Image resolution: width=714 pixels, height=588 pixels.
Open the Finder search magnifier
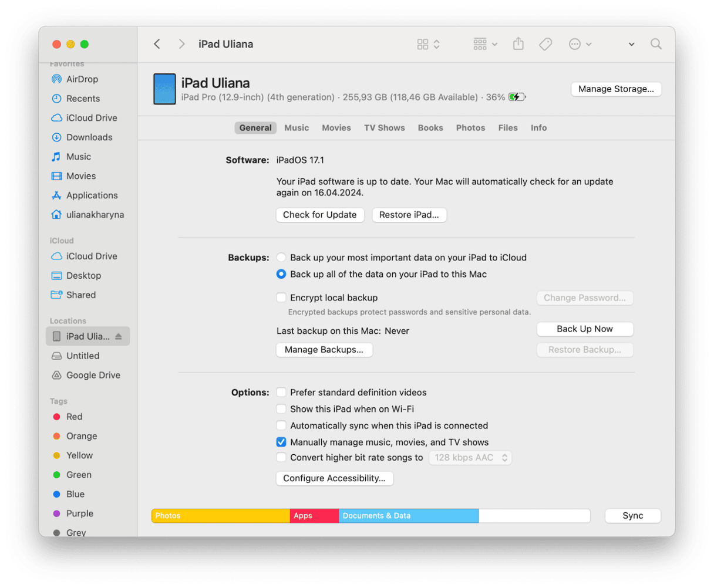click(656, 44)
